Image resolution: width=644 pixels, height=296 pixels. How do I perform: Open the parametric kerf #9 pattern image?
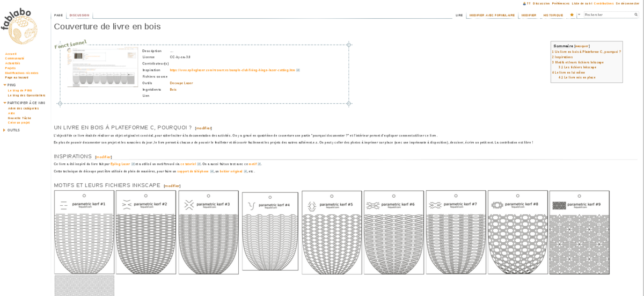579,232
